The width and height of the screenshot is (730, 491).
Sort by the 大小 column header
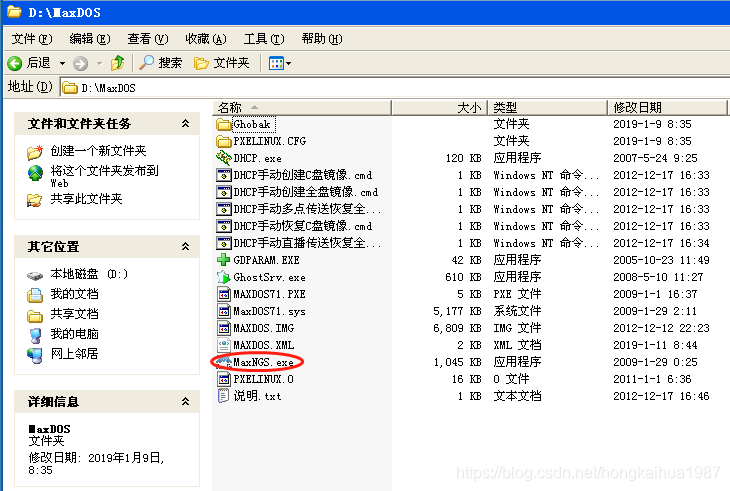tap(439, 108)
